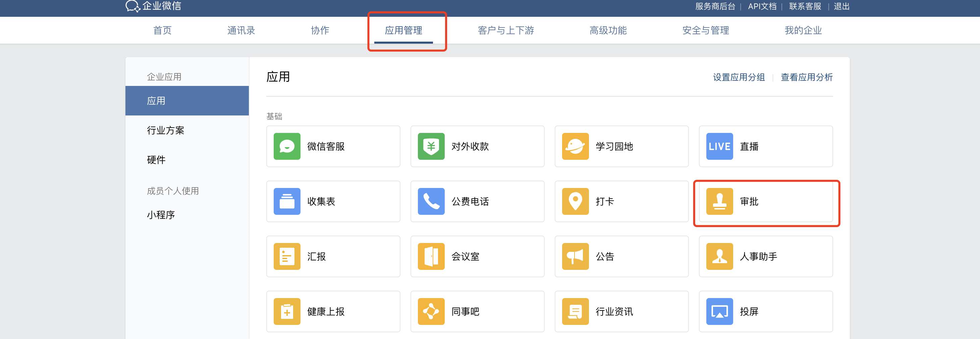980x339 pixels.
Task: Click the 审批 stamp icon
Action: 719,201
